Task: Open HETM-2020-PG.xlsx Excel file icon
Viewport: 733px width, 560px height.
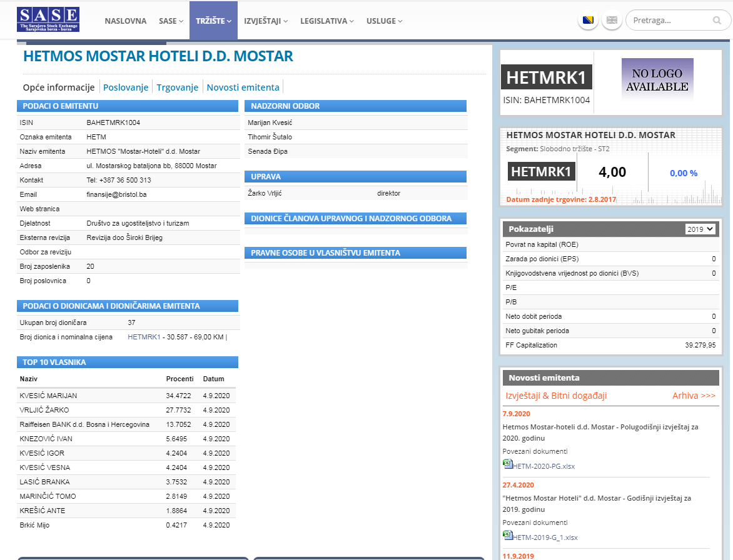Action: tap(508, 464)
